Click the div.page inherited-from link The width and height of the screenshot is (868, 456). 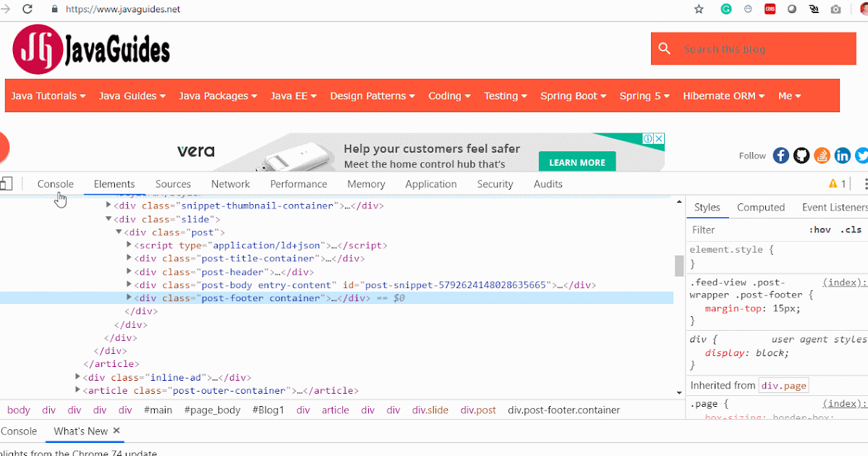click(783, 385)
